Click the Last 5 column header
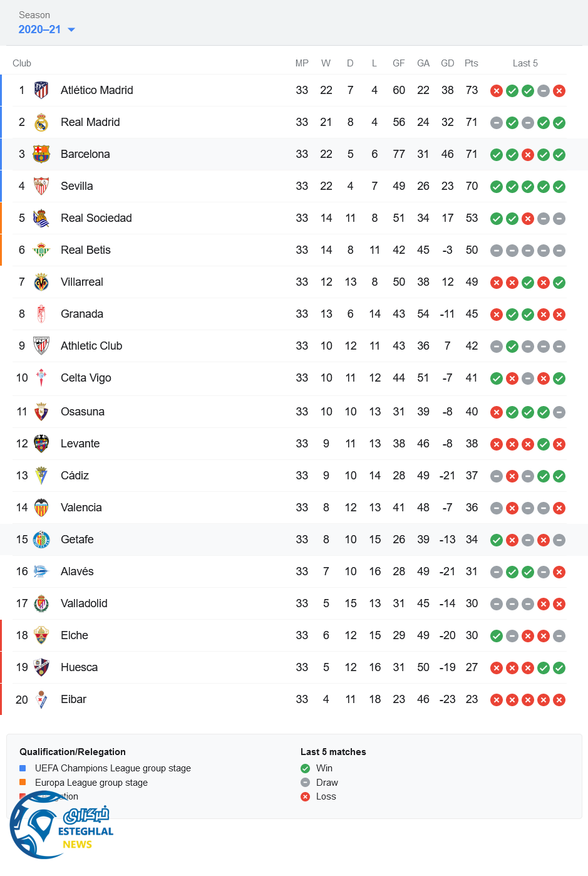 (525, 63)
